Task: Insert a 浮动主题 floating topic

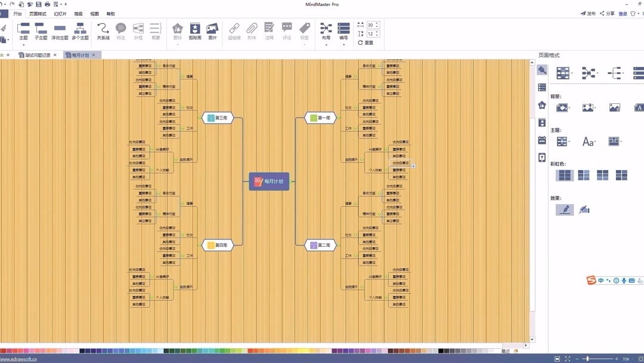Action: click(x=59, y=30)
